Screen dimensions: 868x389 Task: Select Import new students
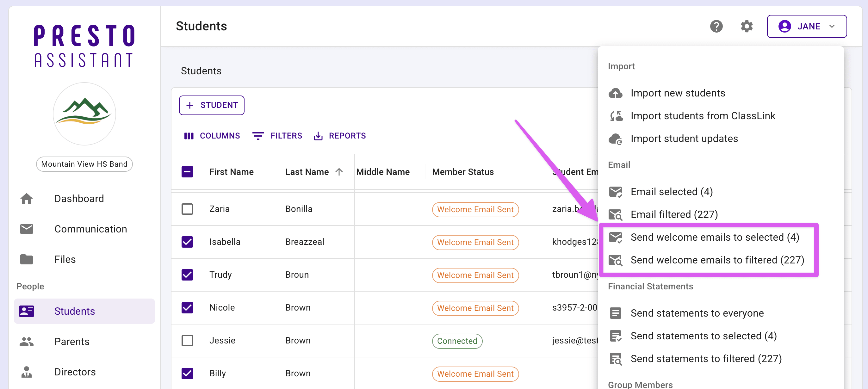(721, 93)
